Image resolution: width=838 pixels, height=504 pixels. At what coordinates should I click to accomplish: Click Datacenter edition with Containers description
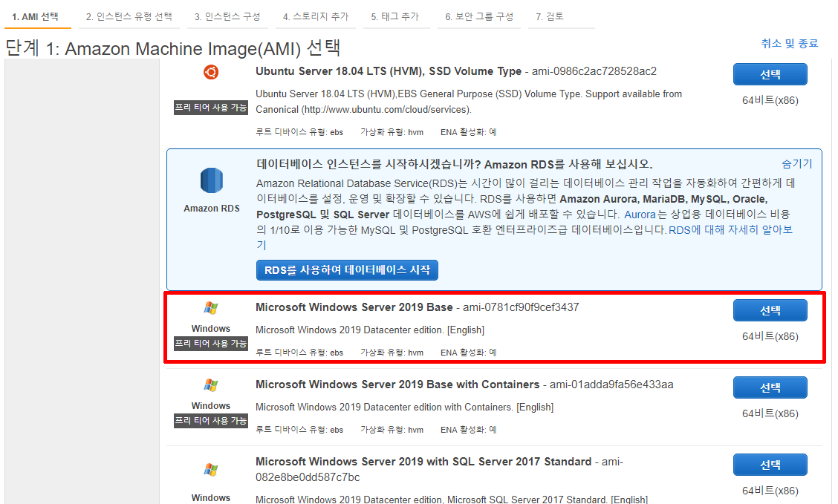[x=405, y=407]
